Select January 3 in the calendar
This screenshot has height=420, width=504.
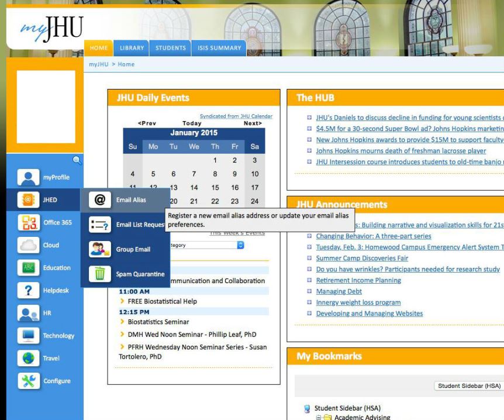[x=254, y=160]
